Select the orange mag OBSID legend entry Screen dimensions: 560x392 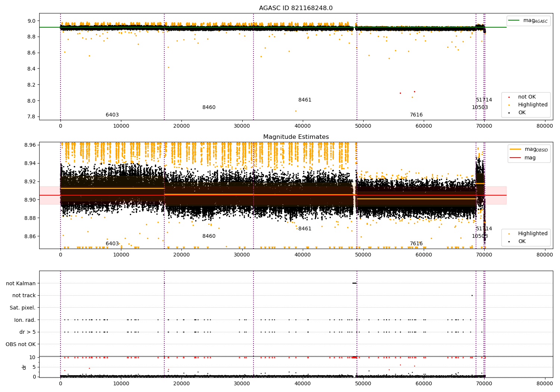coord(529,149)
